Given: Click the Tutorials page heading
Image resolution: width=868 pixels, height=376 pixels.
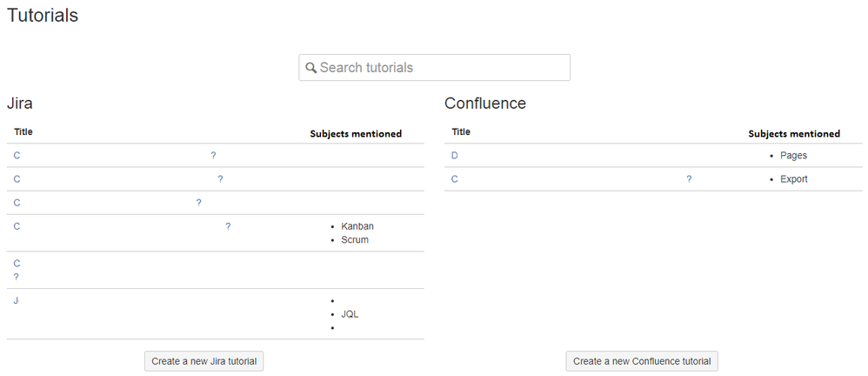Looking at the screenshot, I should click(x=43, y=16).
